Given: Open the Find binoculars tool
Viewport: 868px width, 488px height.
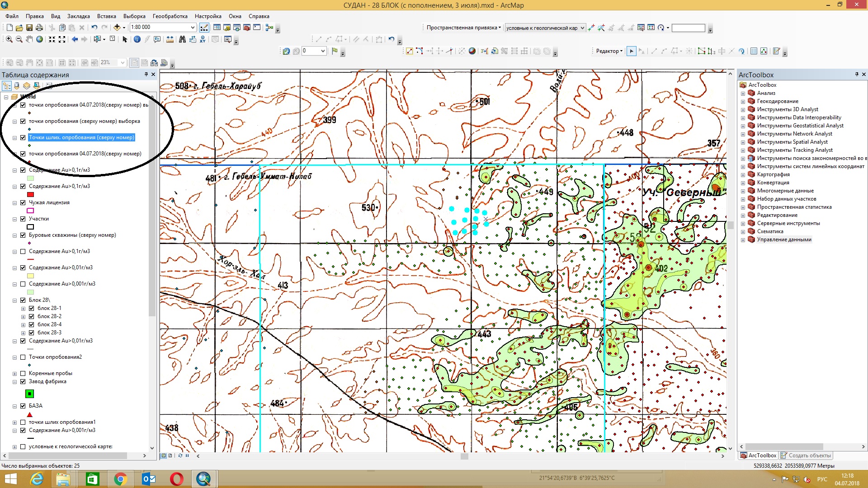Looking at the screenshot, I should click(x=182, y=39).
